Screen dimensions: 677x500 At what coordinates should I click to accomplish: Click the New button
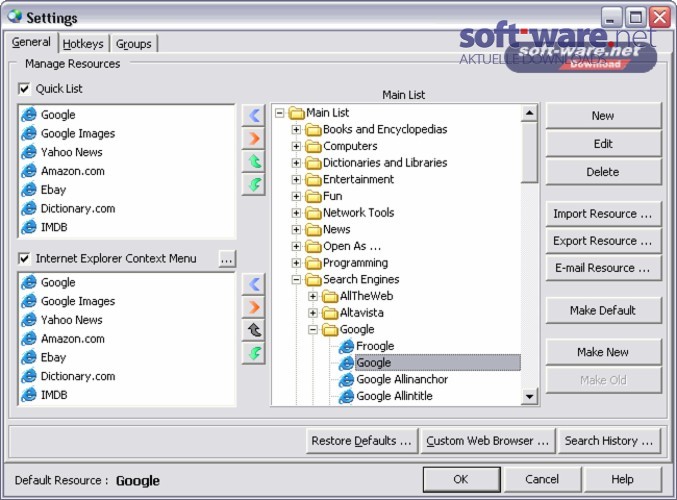click(603, 116)
